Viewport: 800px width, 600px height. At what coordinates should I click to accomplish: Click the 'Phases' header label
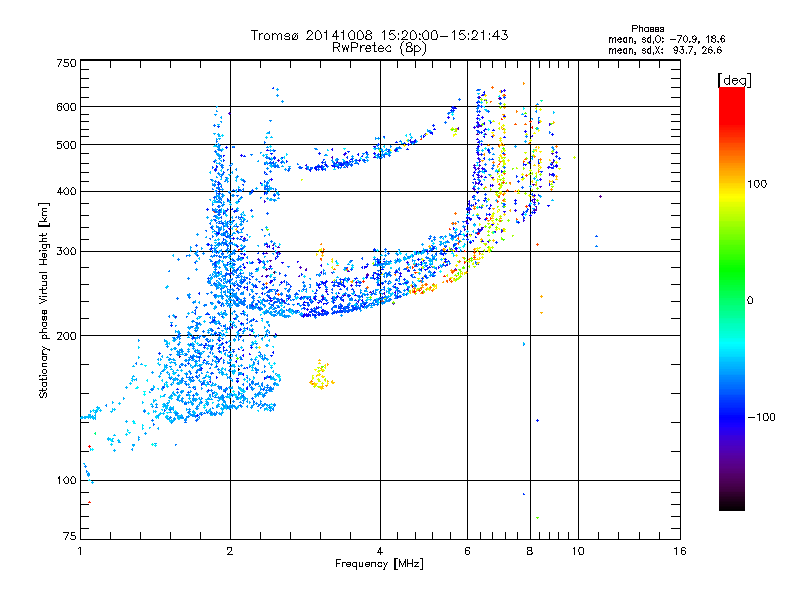coord(647,29)
